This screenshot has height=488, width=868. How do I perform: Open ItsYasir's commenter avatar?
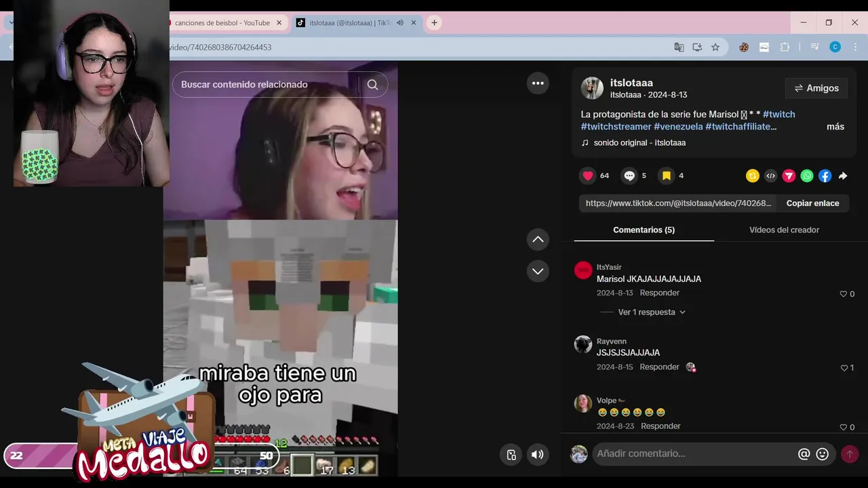tap(583, 270)
